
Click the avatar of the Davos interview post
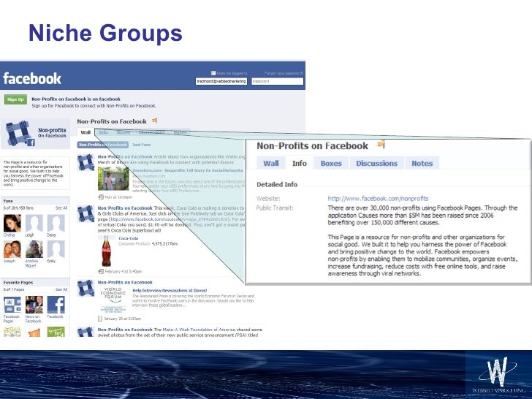[x=85, y=288]
